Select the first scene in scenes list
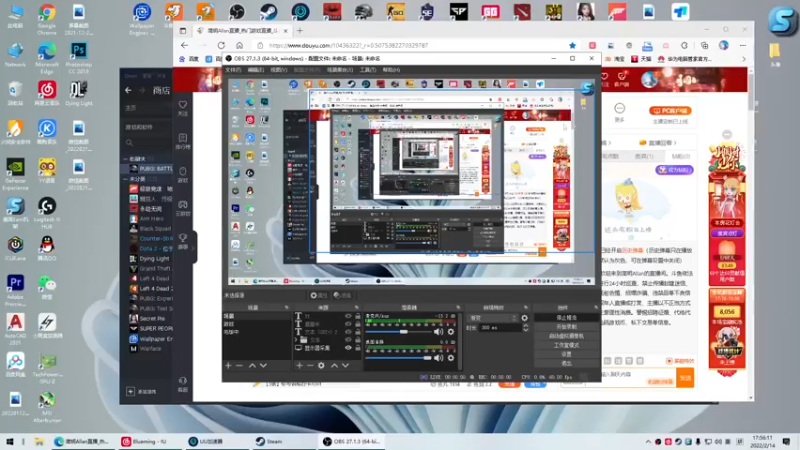This screenshot has width=800, height=450. pos(257,316)
